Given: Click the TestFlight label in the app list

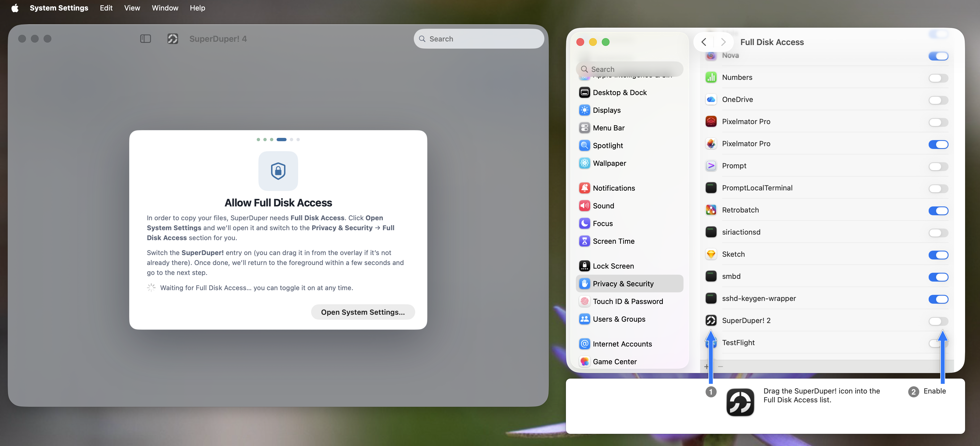Looking at the screenshot, I should (738, 342).
